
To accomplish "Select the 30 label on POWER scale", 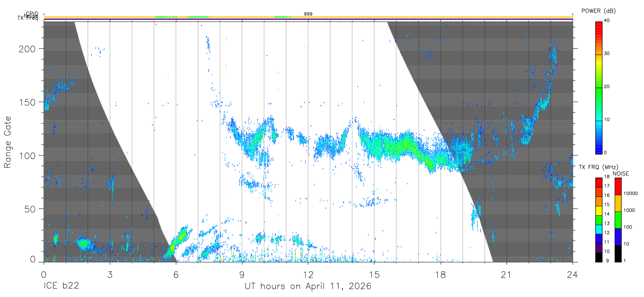I will (x=607, y=54).
